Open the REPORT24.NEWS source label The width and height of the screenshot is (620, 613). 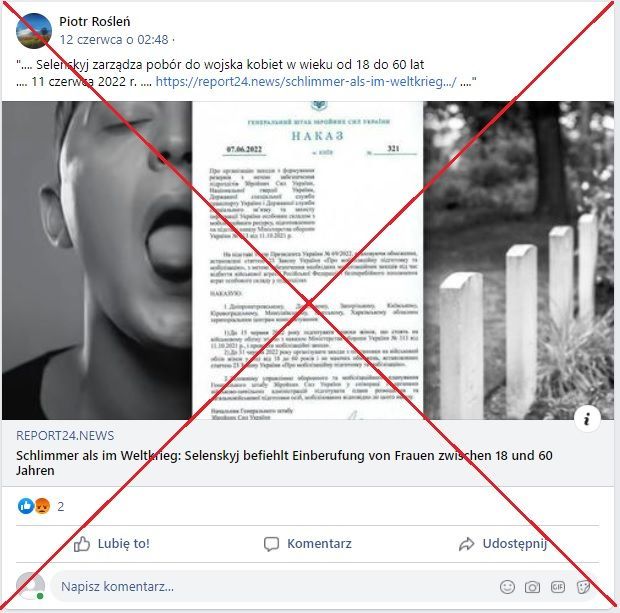(65, 435)
